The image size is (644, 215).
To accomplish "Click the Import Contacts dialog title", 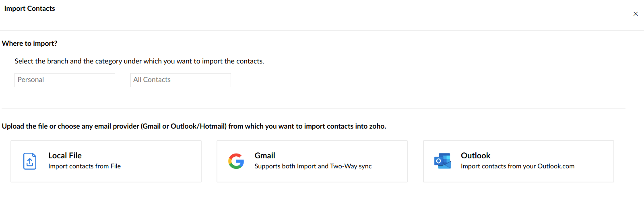I will pyautogui.click(x=29, y=8).
